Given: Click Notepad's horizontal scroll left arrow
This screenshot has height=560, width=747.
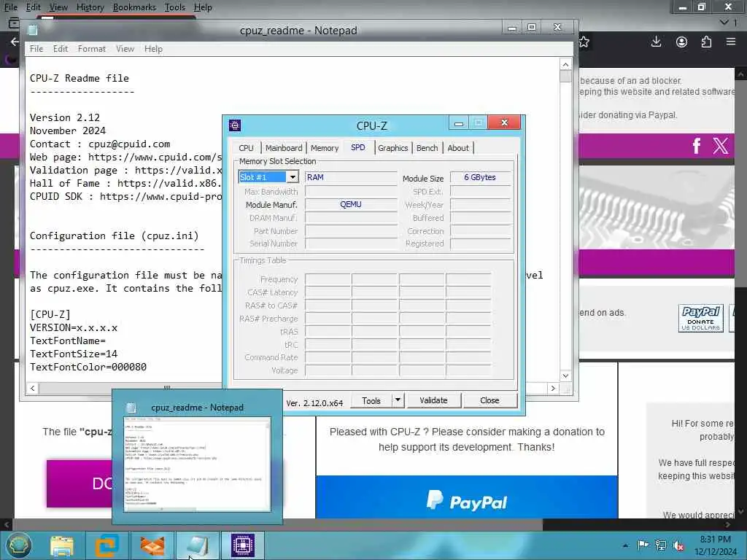Looking at the screenshot, I should click(x=32, y=388).
